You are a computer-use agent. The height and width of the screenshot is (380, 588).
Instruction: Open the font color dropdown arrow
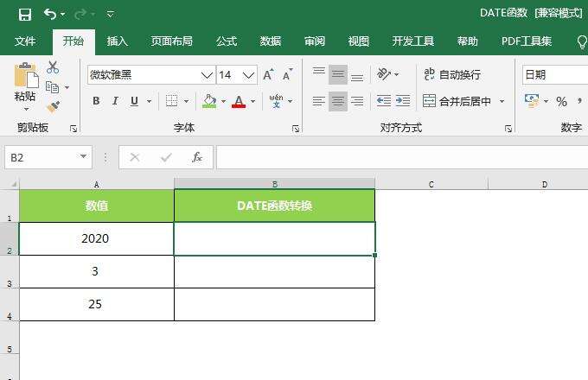[252, 101]
